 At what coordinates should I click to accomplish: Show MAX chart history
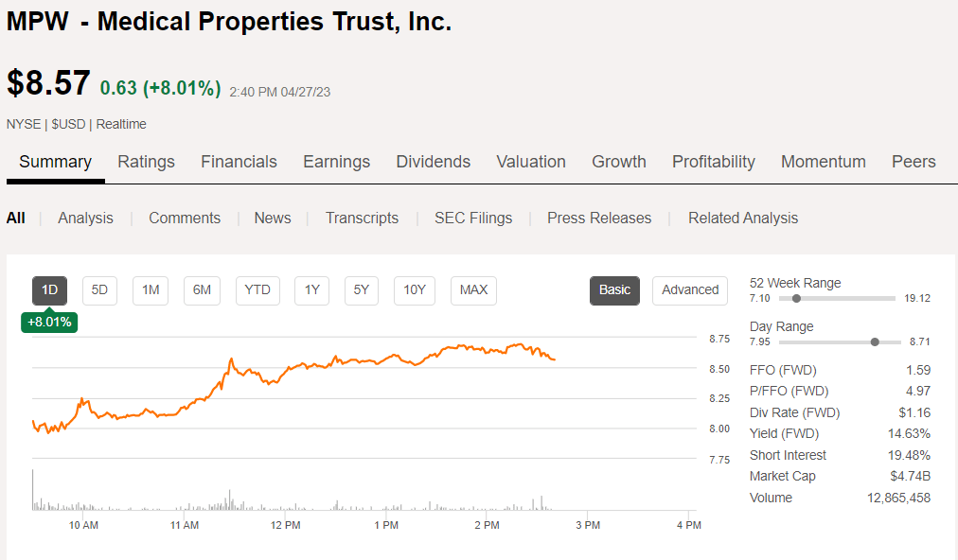(x=473, y=290)
